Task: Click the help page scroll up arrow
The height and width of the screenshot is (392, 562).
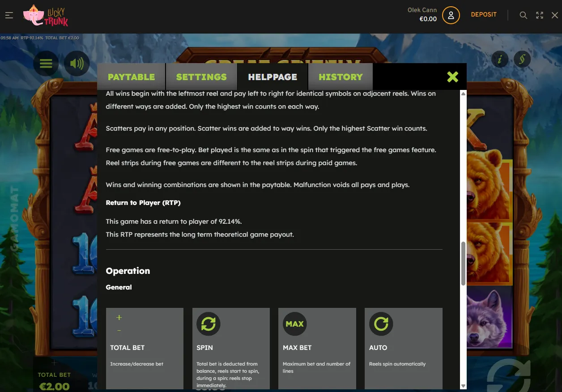Action: coord(463,94)
